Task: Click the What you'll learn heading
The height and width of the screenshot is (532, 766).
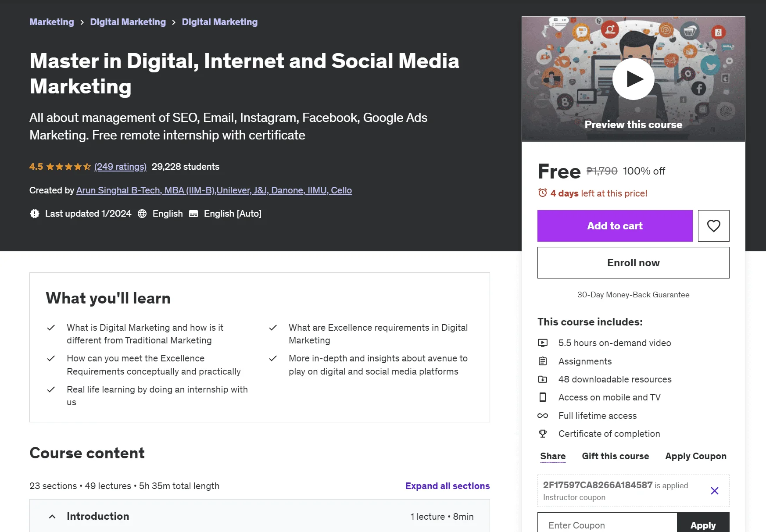Action: point(108,298)
